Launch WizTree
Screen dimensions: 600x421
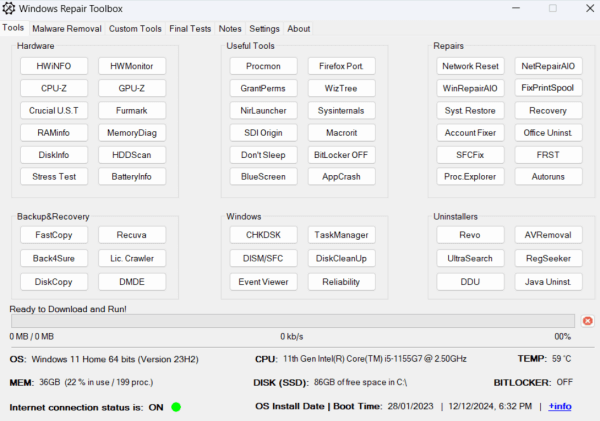pos(342,88)
